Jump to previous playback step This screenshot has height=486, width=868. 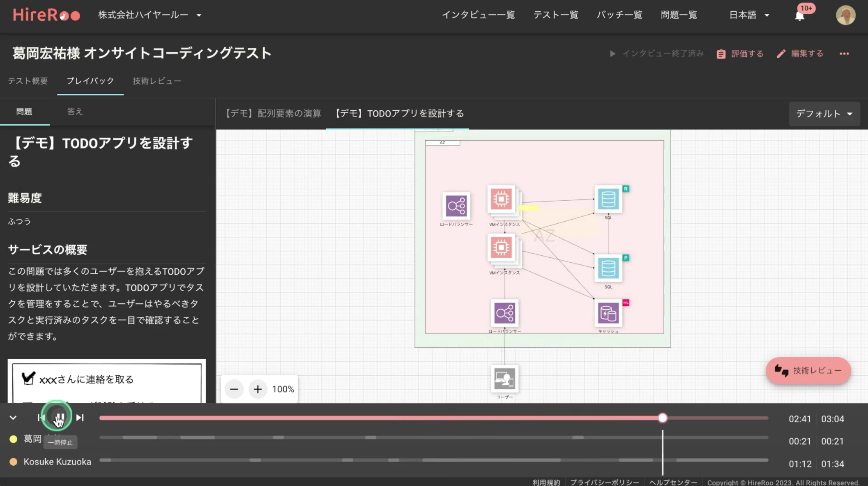[x=40, y=417]
